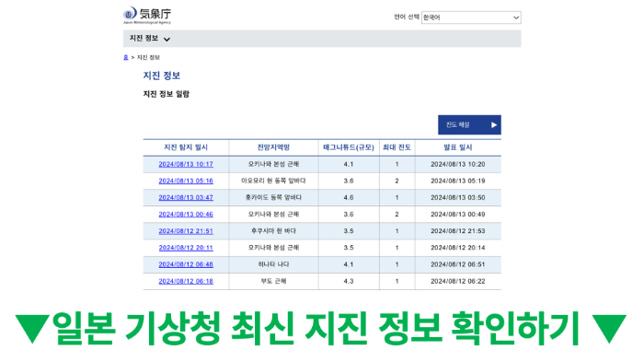Select announcement time 2024/08/13 03:50
The height and width of the screenshot is (362, 644).
(458, 197)
